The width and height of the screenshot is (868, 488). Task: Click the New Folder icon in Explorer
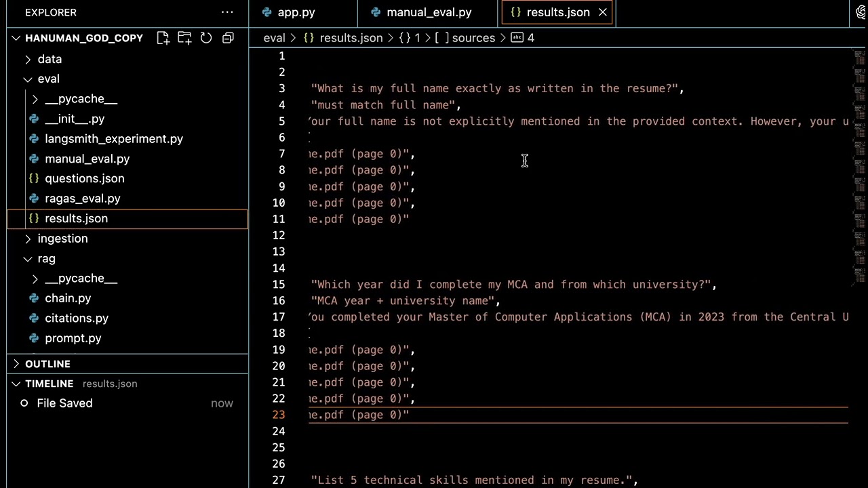coord(184,38)
